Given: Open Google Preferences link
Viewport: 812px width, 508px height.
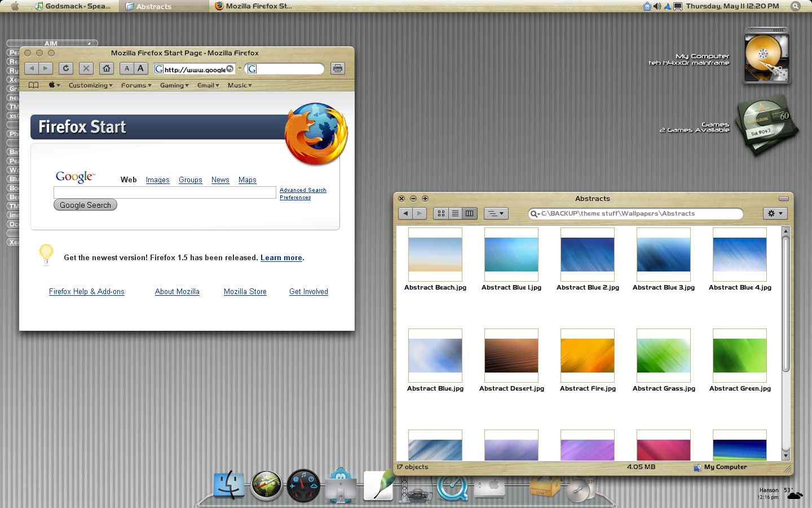Looking at the screenshot, I should [x=295, y=198].
